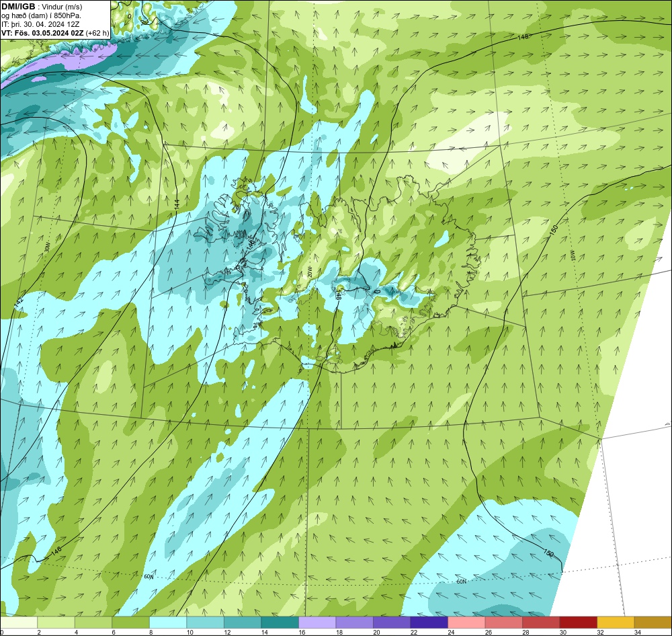Click the legend tick value '34'
Viewport: 672px width, 636px height.
[x=637, y=632]
